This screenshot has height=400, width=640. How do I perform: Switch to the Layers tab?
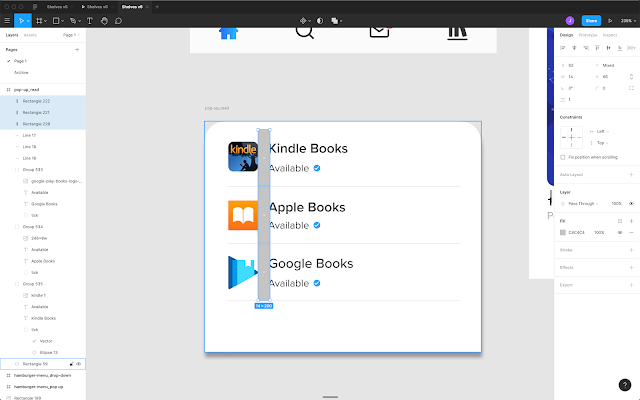(12, 35)
